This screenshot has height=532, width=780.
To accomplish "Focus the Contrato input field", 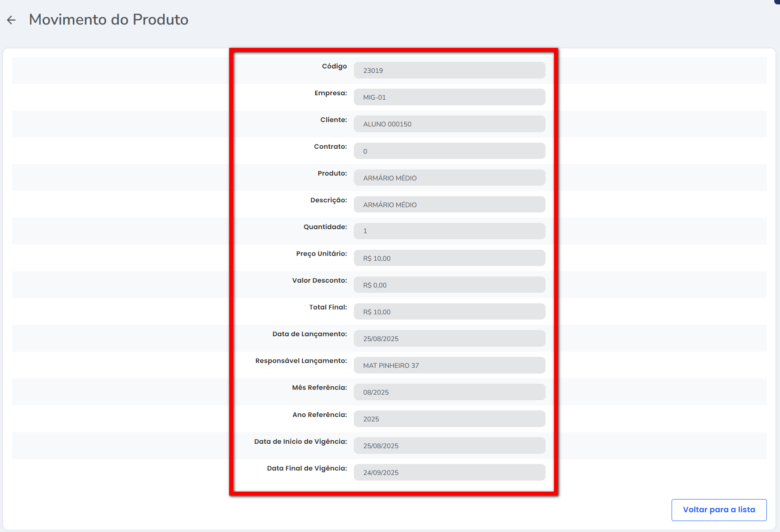I will pyautogui.click(x=449, y=151).
